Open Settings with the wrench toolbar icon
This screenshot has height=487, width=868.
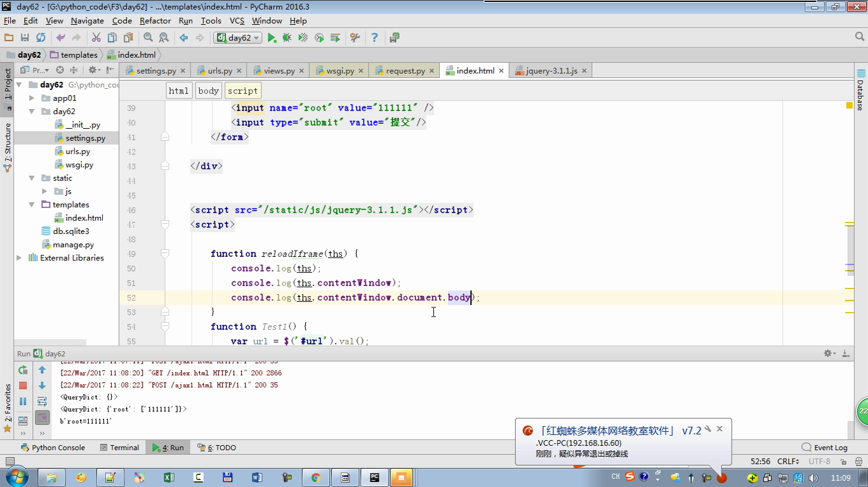[x=355, y=38]
